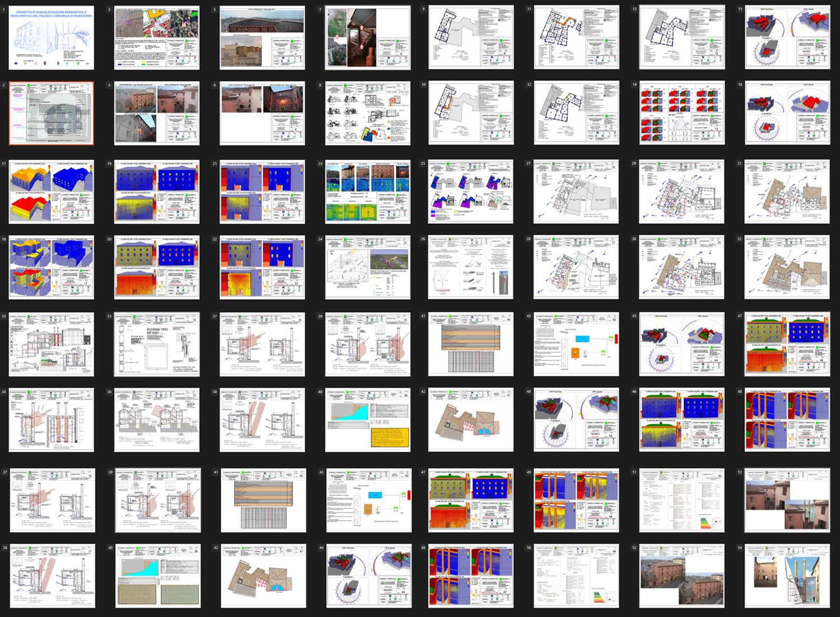Choose the slide 10 thumbnail
The image size is (840, 617).
pyautogui.click(x=471, y=113)
